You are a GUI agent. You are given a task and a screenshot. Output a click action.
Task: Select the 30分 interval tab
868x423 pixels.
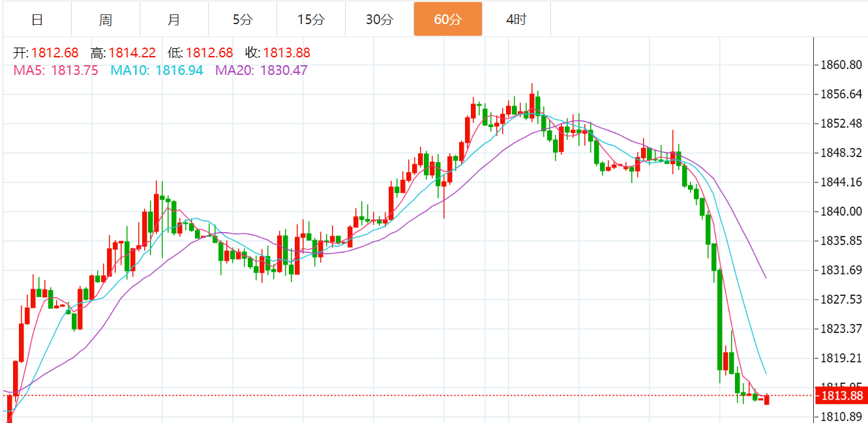380,20
